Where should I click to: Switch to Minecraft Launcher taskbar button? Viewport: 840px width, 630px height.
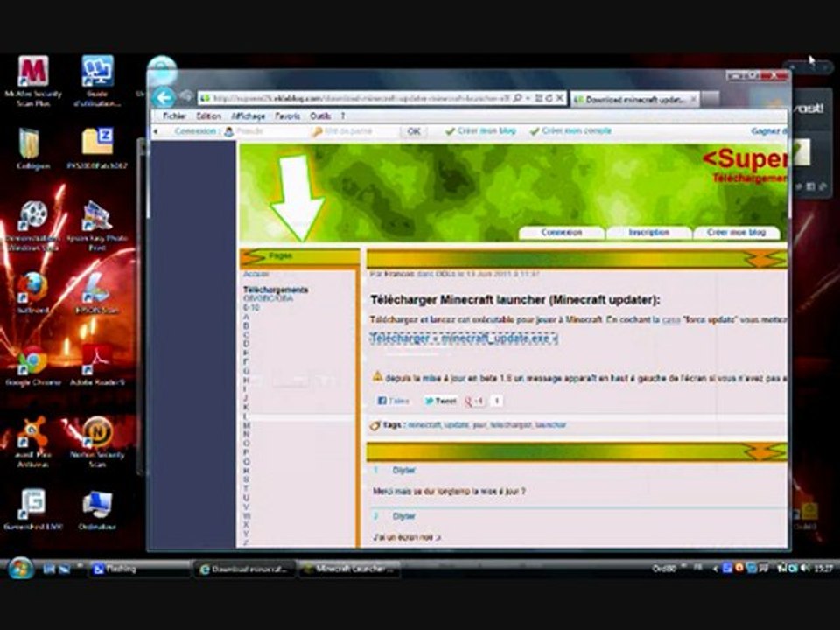pyautogui.click(x=349, y=569)
